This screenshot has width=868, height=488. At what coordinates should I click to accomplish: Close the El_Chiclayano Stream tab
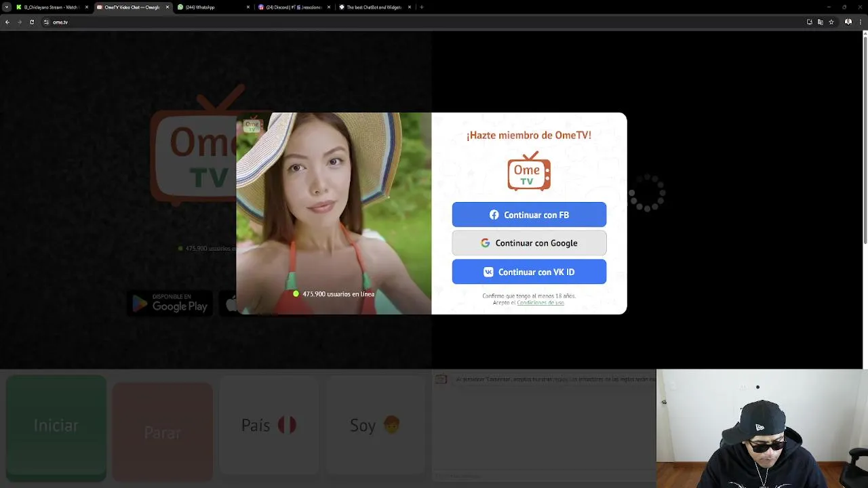(87, 7)
